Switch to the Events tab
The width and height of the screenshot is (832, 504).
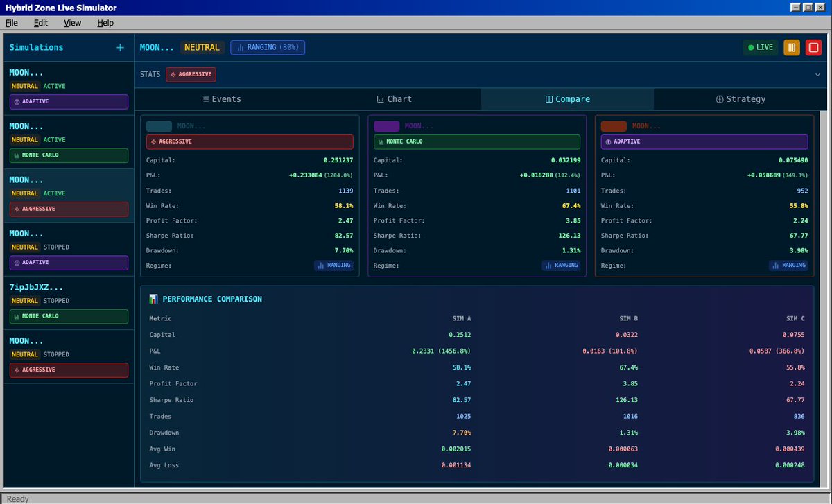point(220,99)
